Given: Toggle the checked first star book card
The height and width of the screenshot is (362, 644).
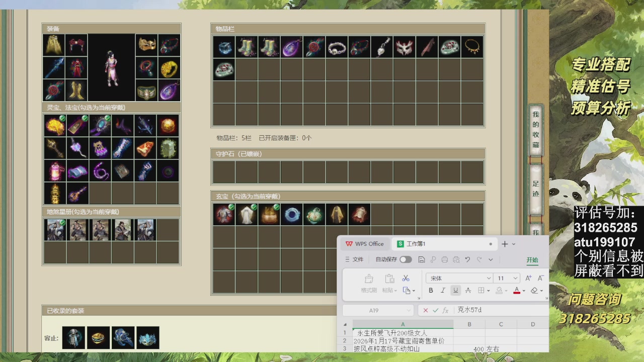Looking at the screenshot, I should point(55,230).
